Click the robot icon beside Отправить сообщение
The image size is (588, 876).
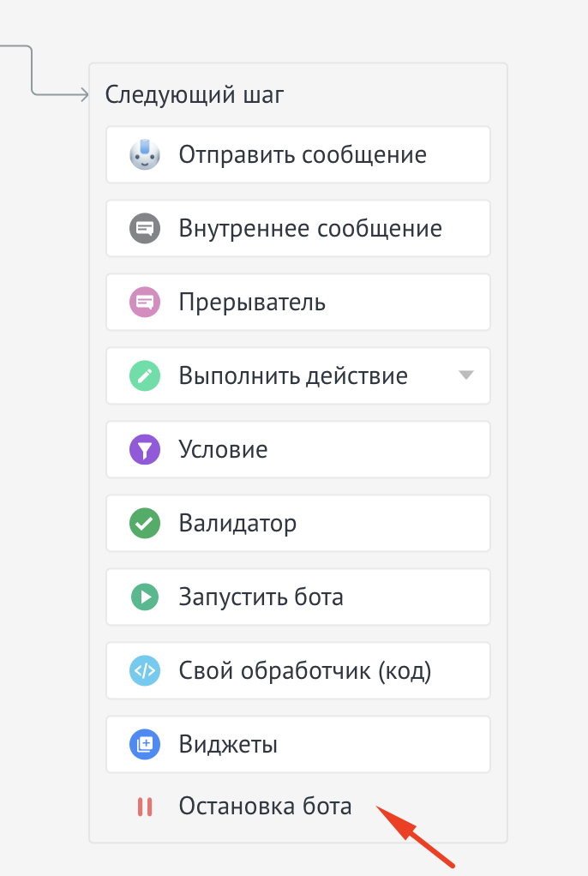point(145,155)
